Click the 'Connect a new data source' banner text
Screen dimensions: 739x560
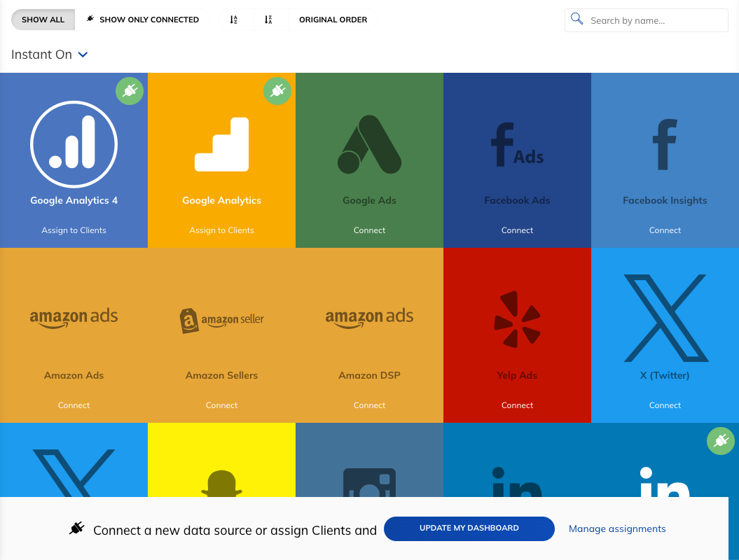coord(235,531)
